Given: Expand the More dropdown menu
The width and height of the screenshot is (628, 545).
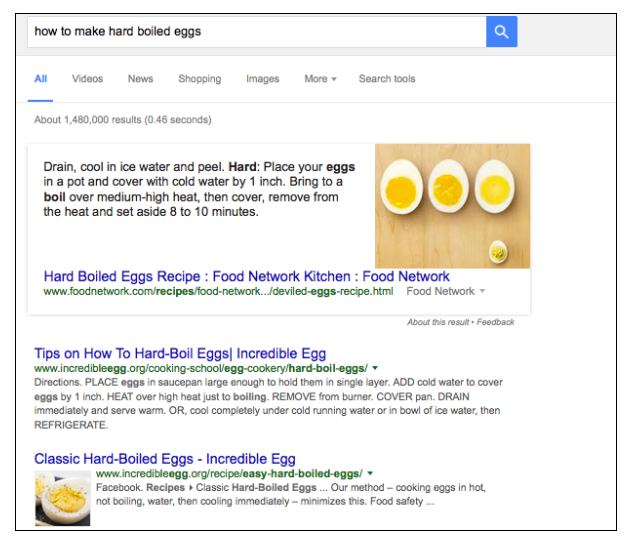Looking at the screenshot, I should coord(320,79).
